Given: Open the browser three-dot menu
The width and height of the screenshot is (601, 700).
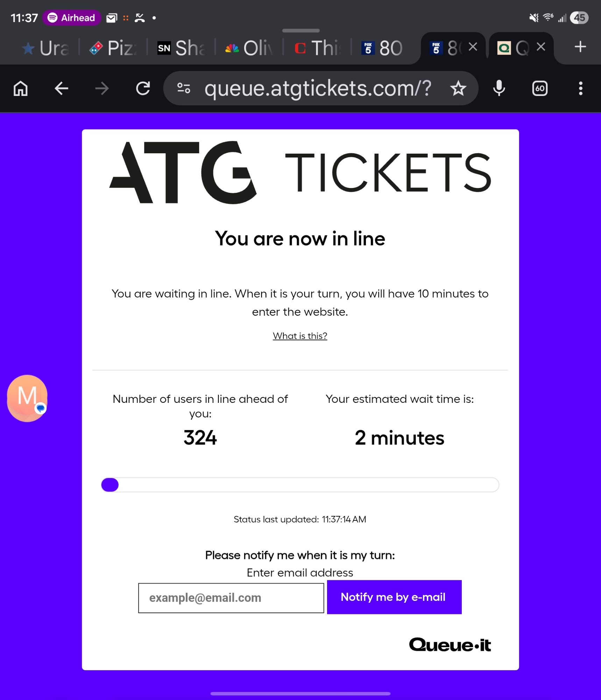Looking at the screenshot, I should click(x=580, y=88).
